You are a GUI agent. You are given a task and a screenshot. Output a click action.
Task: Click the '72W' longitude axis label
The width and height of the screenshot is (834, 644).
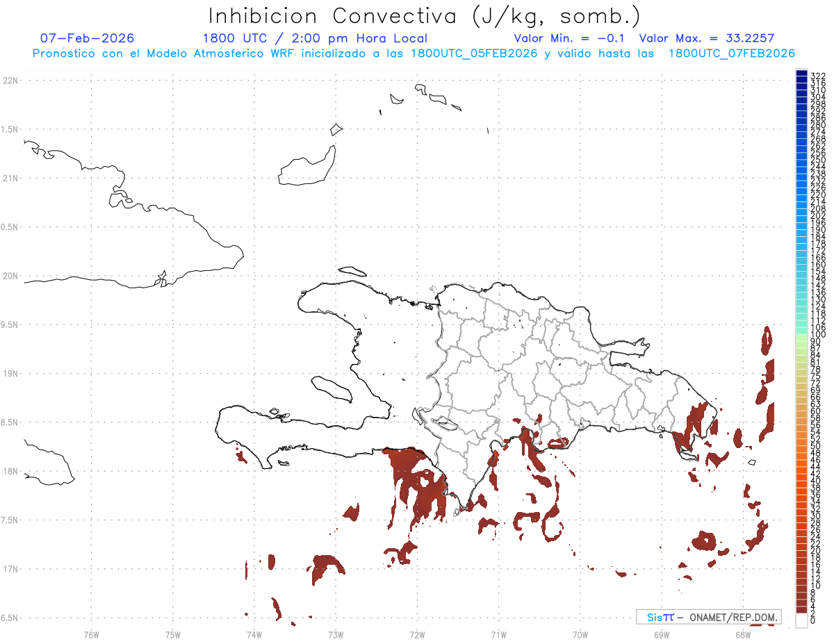click(x=417, y=634)
